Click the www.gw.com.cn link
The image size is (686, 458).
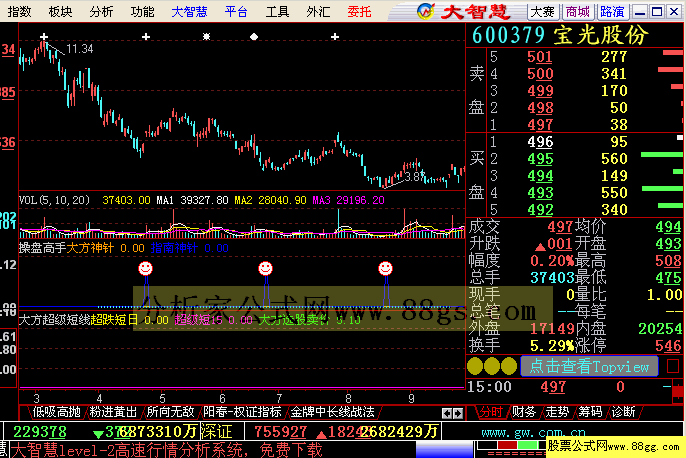533,433
